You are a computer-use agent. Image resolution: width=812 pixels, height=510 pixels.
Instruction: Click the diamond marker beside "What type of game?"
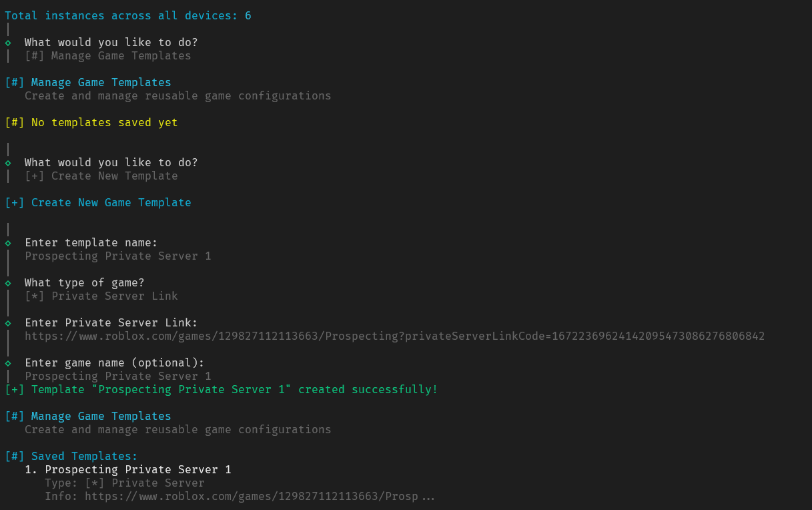(8, 283)
